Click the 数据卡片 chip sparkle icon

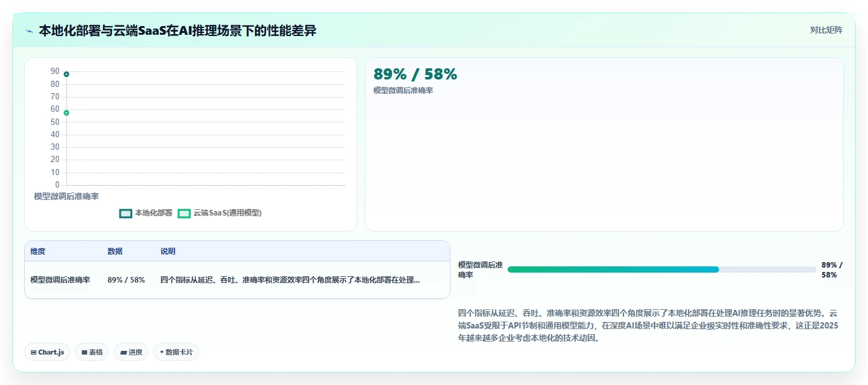point(162,352)
